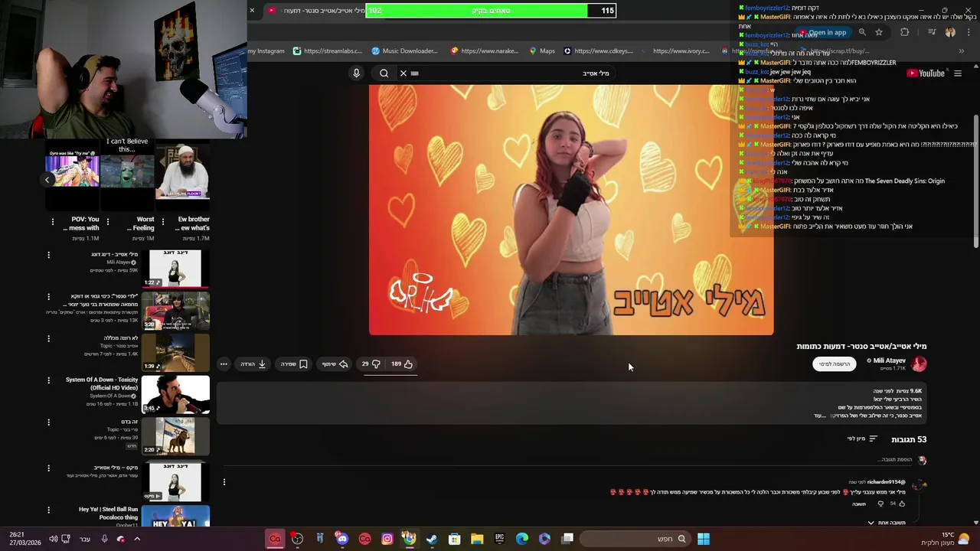Expand the video description box

point(571,403)
